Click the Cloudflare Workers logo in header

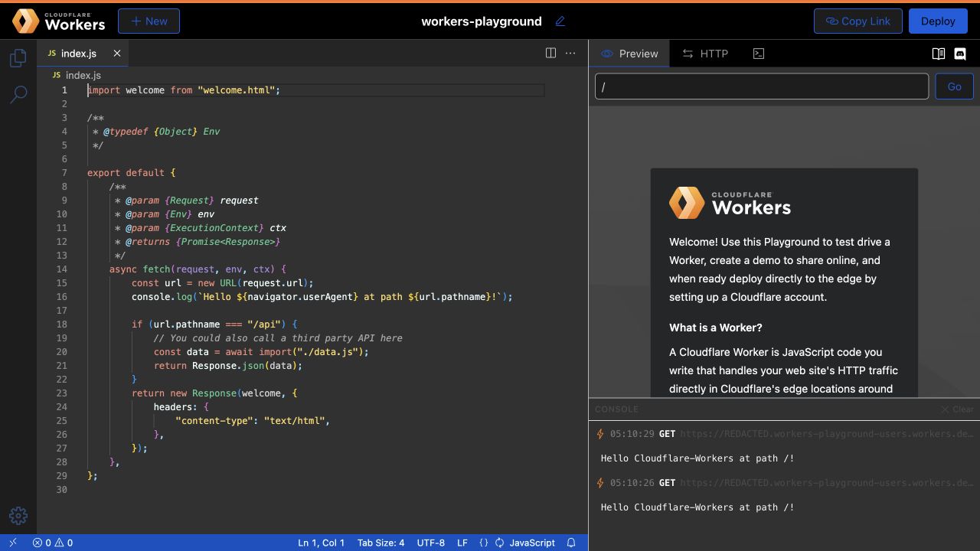(59, 21)
